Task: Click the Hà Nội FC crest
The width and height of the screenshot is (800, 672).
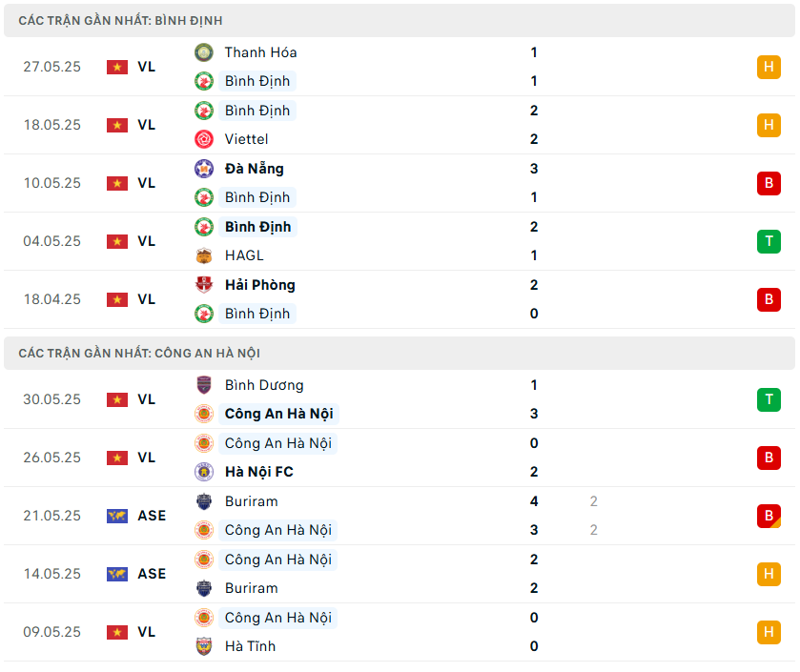Action: click(204, 472)
